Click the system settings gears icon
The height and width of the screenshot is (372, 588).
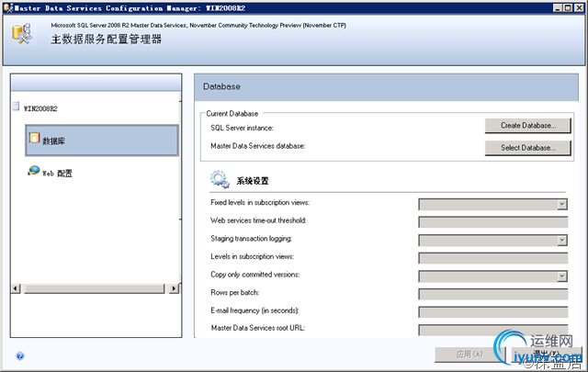220,179
